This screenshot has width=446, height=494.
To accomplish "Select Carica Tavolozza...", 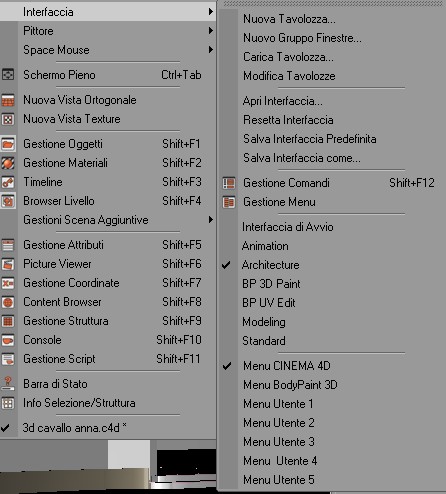I will click(288, 57).
